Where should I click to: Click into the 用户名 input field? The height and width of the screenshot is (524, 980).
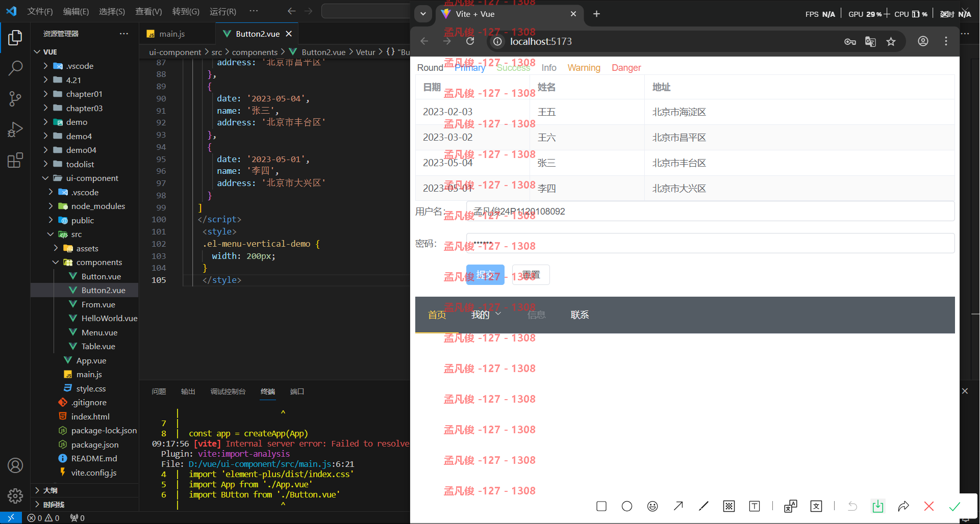710,211
